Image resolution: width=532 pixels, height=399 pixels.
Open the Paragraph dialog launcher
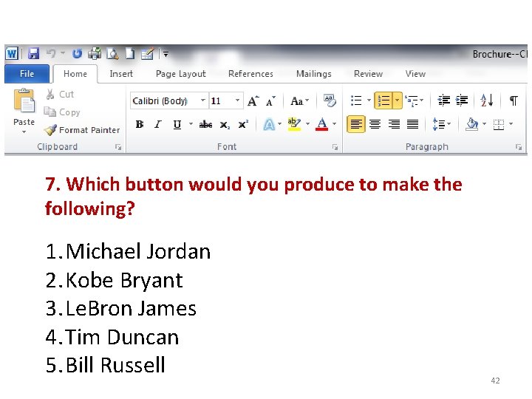[519, 147]
